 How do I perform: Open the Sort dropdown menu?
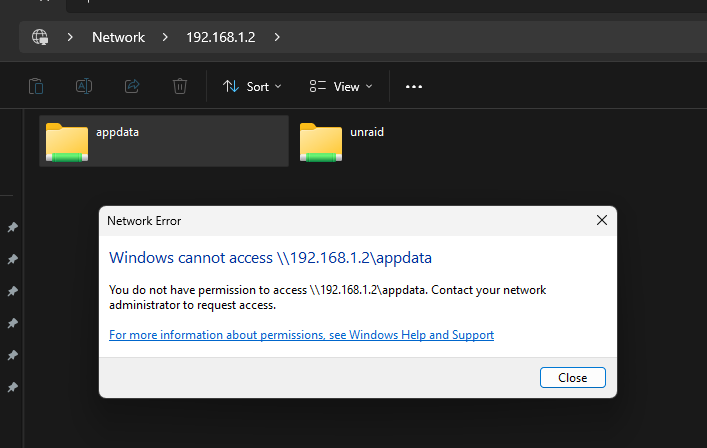coord(252,86)
